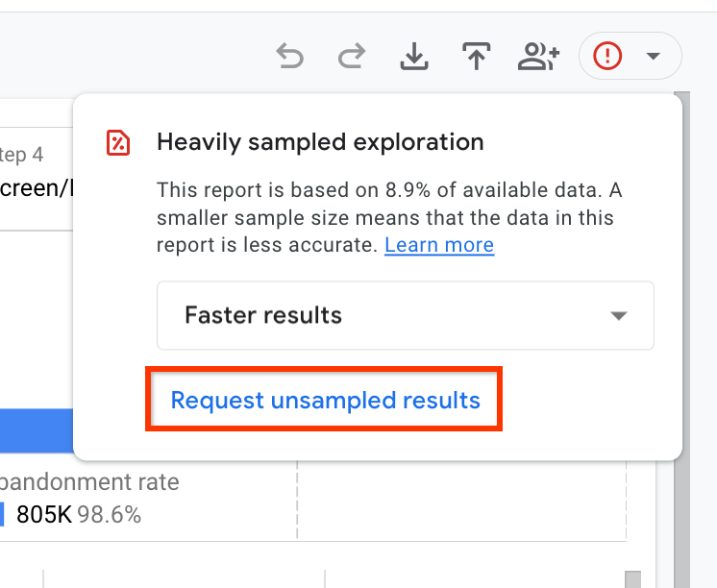Click the caret in Faster results box

coord(619,316)
